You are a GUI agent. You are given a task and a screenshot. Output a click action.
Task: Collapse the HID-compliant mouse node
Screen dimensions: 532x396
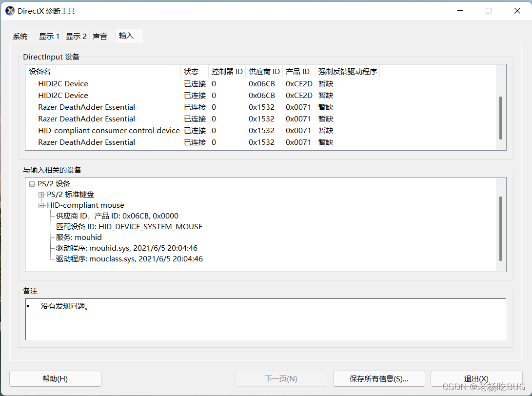(41, 205)
